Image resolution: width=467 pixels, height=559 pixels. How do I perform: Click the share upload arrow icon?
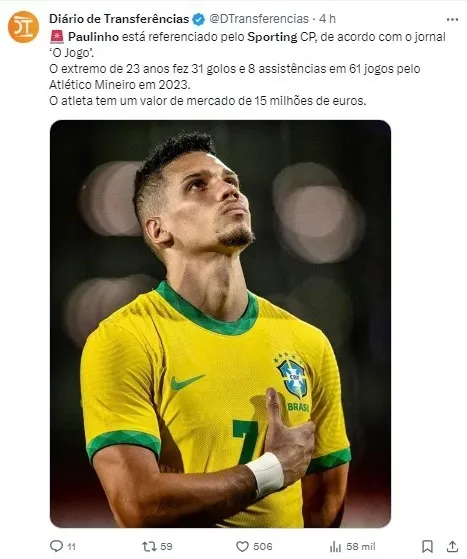[x=452, y=546]
